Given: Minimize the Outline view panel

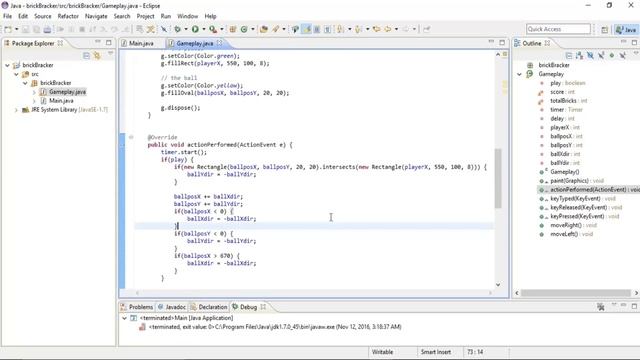Looking at the screenshot, I should 623,42.
